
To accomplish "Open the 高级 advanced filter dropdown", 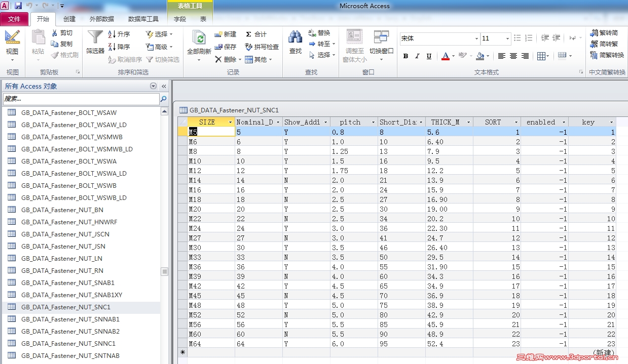I will (x=159, y=47).
